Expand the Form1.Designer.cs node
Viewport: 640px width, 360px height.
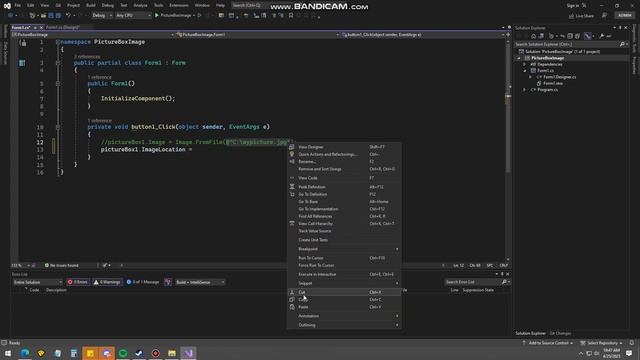point(531,77)
